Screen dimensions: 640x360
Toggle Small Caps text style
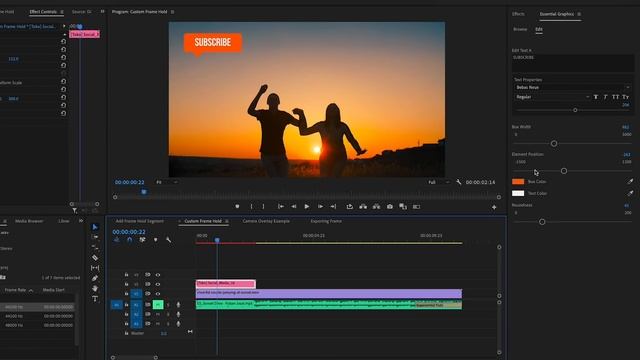pyautogui.click(x=626, y=97)
